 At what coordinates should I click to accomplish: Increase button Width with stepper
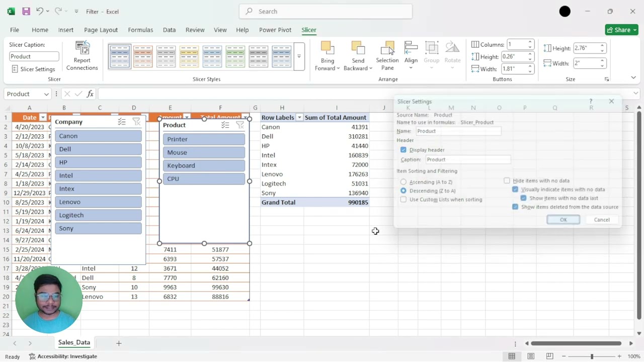pyautogui.click(x=530, y=66)
